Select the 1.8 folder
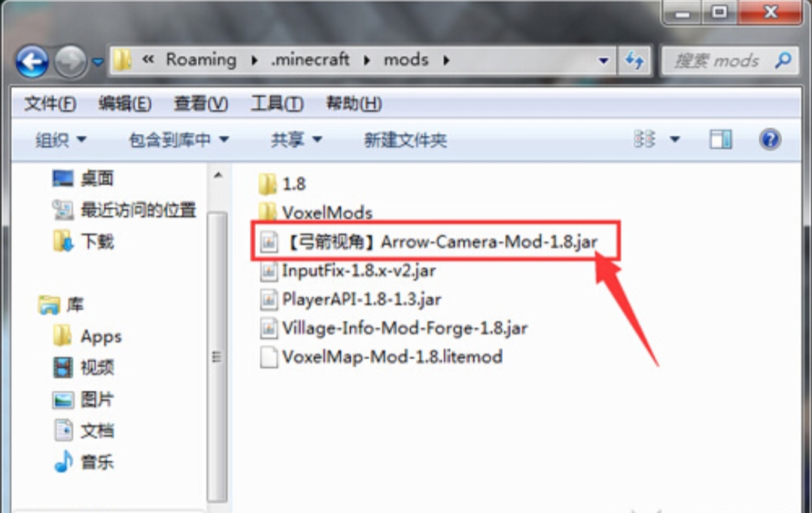Image resolution: width=812 pixels, height=513 pixels. coord(282,184)
